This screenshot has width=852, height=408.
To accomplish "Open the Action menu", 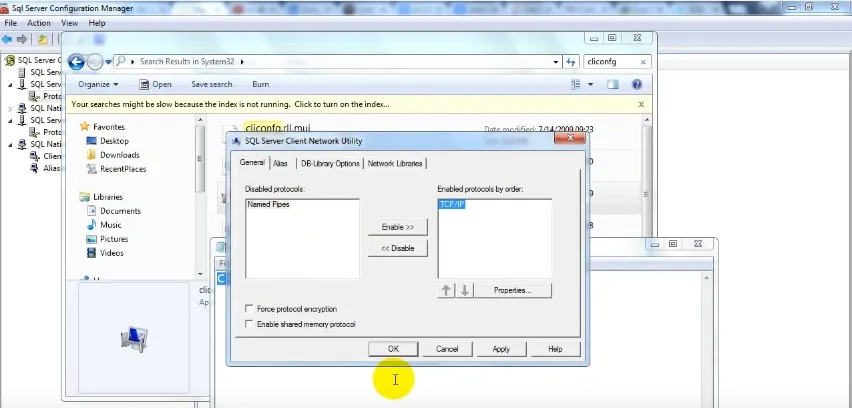I will tap(39, 23).
